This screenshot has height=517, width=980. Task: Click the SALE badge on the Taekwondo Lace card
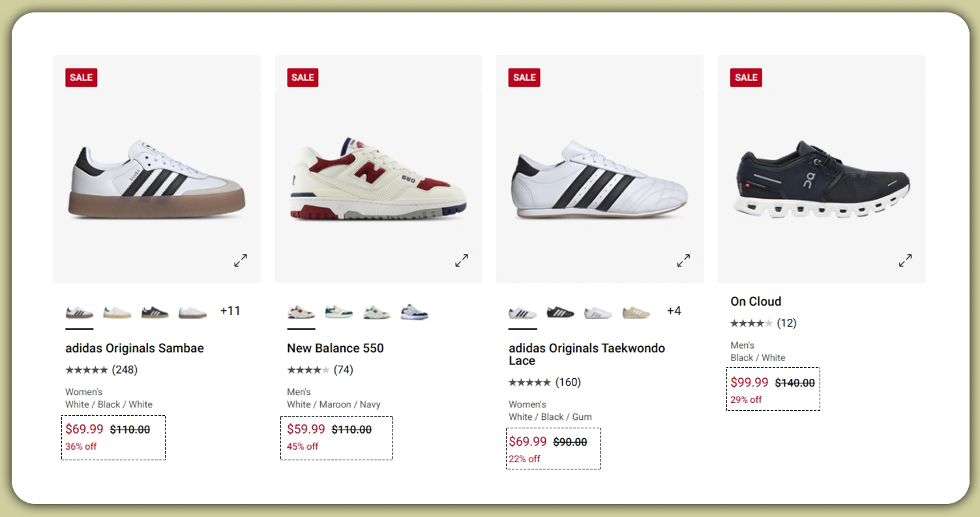pos(524,77)
